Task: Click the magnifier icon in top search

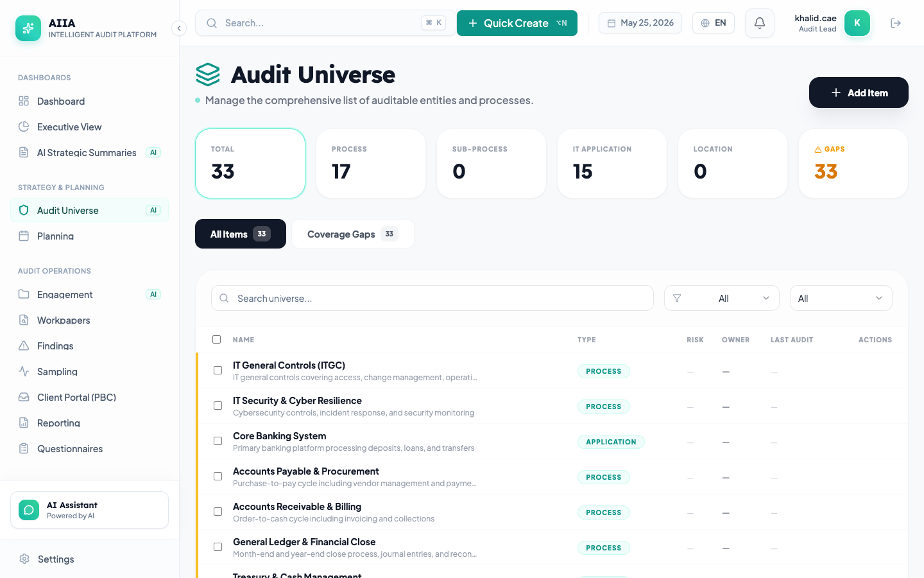Action: pyautogui.click(x=211, y=23)
